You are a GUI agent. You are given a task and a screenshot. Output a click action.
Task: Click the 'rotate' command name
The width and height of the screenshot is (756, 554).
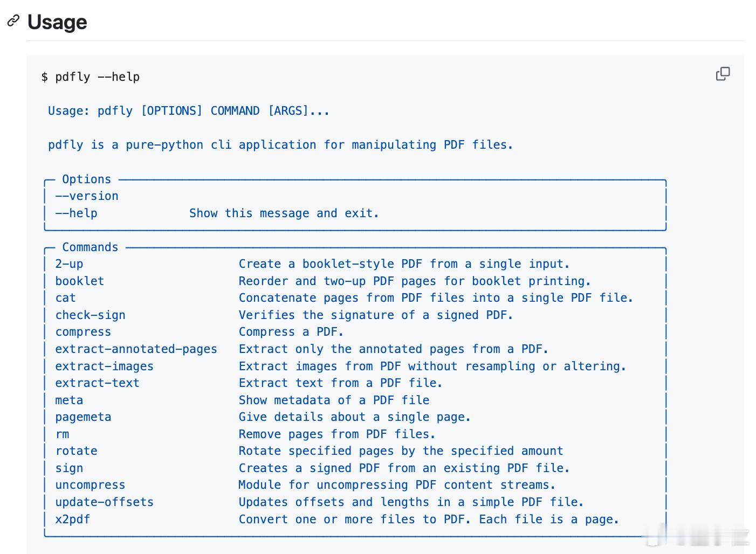click(x=76, y=451)
